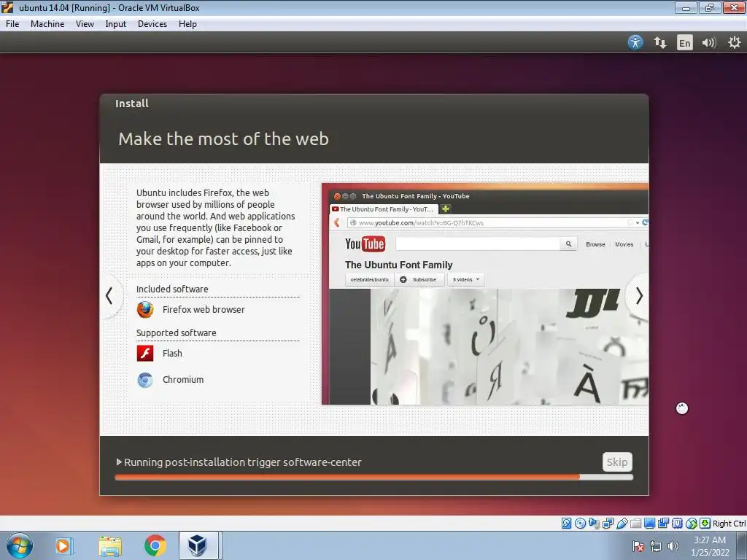Click the Action Center flag tray icon

coord(638,546)
